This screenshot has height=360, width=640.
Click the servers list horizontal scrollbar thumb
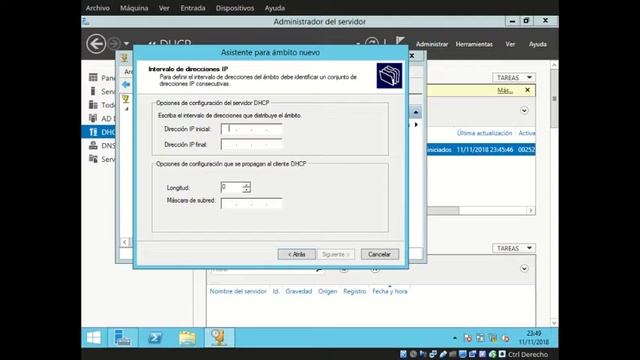click(443, 211)
